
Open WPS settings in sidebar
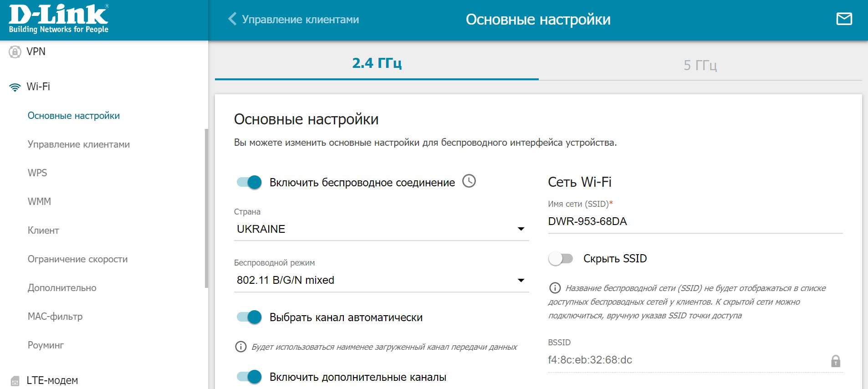pos(37,173)
